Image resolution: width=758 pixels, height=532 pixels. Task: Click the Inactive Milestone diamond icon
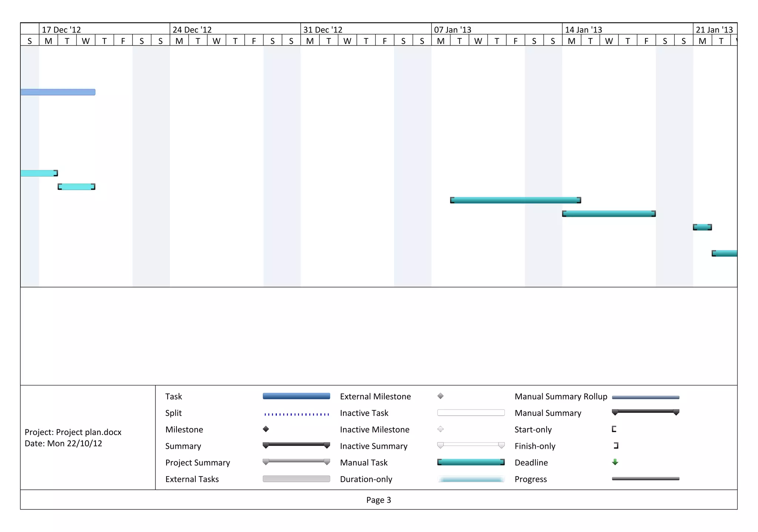tap(440, 429)
